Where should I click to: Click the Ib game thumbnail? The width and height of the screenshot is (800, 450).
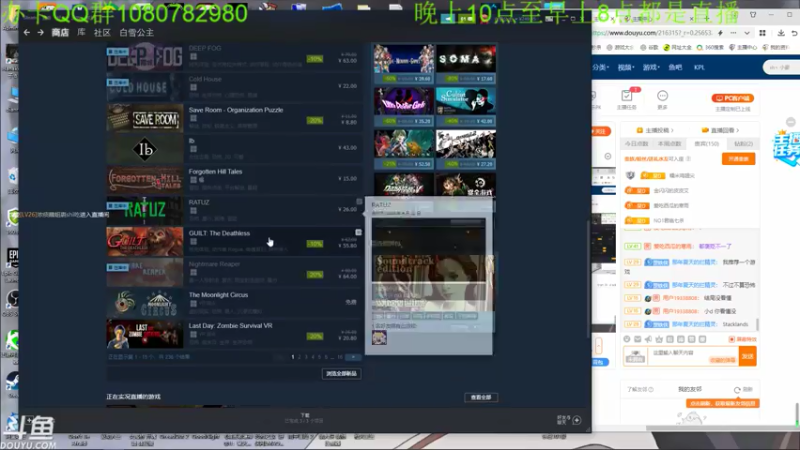[145, 149]
